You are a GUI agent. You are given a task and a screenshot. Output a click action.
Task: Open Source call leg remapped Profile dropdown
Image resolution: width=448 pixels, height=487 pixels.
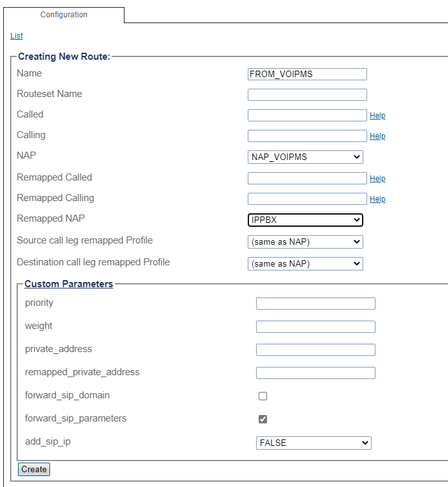[x=305, y=242]
